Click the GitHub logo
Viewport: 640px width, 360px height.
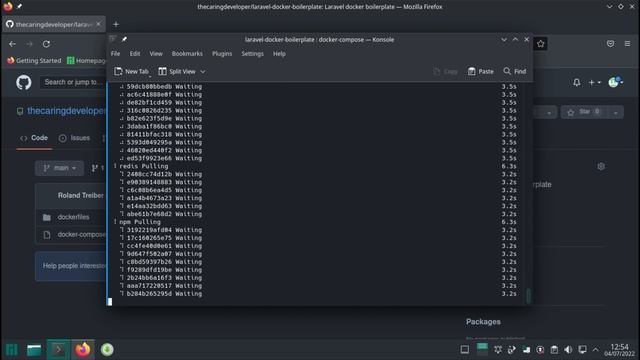24,82
